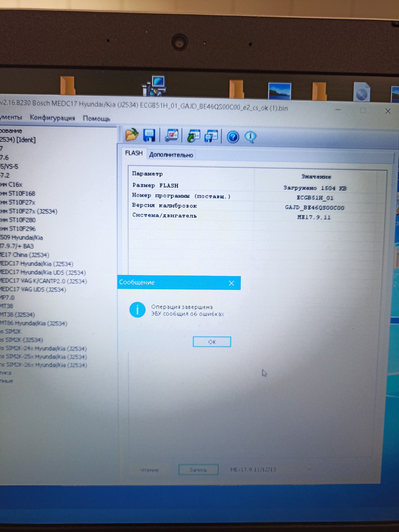
Task: Open the Конфигурация menu
Action: point(52,118)
